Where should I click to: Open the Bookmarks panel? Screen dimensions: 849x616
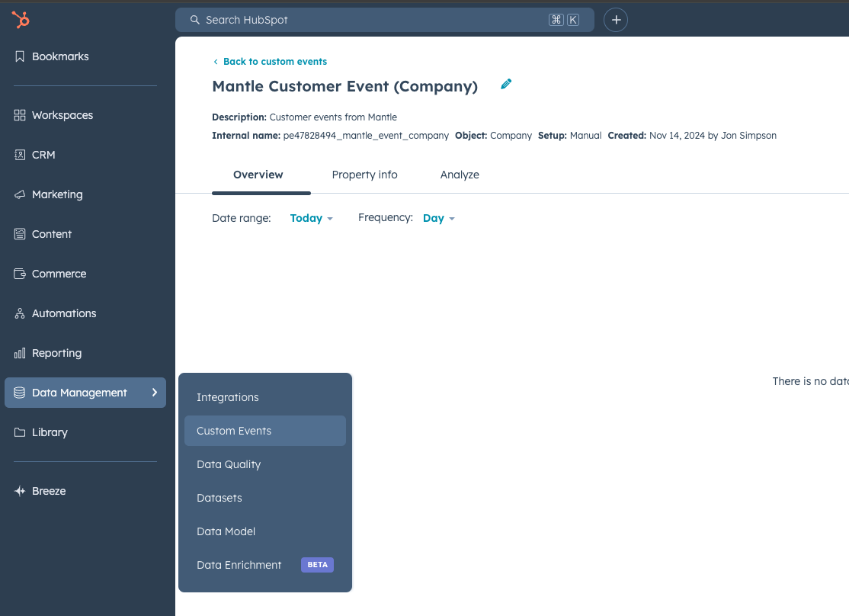point(60,56)
